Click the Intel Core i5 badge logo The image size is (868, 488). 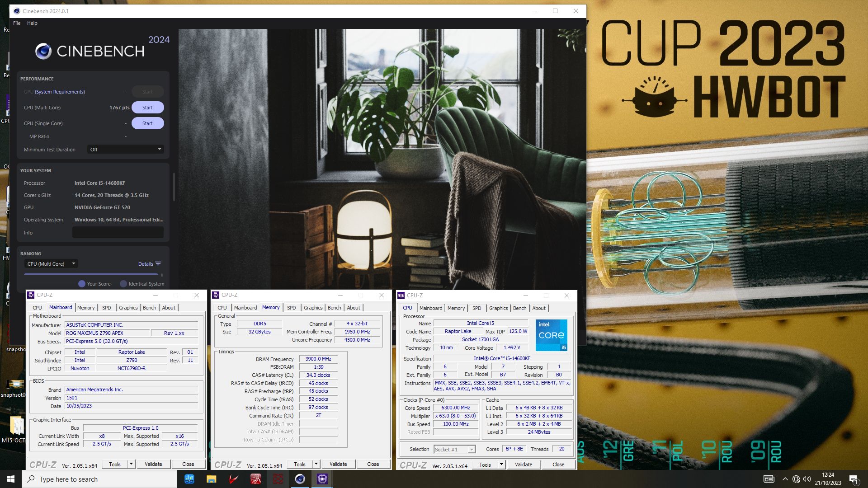click(x=552, y=335)
